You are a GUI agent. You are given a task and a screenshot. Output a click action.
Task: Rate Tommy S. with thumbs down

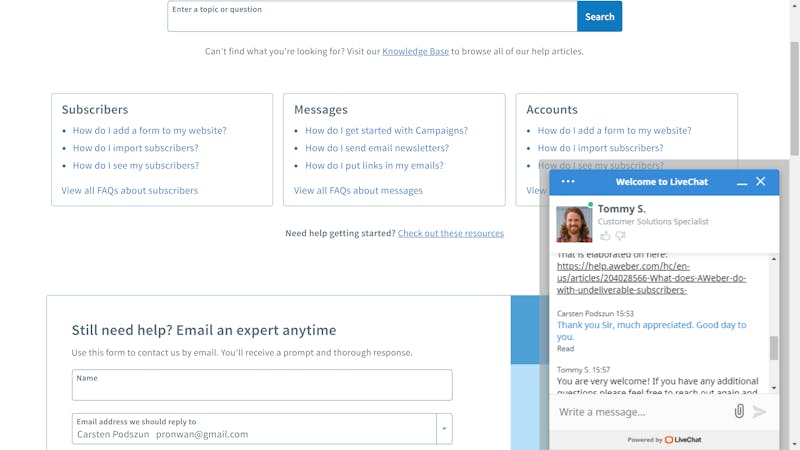(620, 236)
